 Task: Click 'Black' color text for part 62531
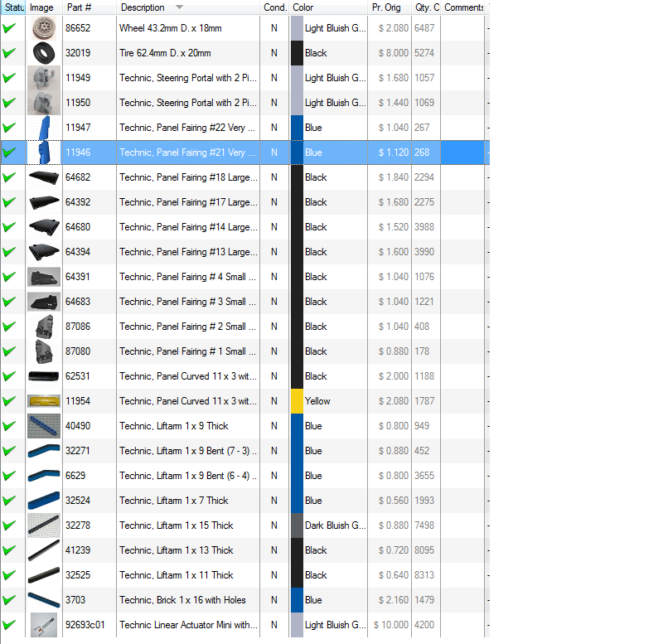coord(316,376)
